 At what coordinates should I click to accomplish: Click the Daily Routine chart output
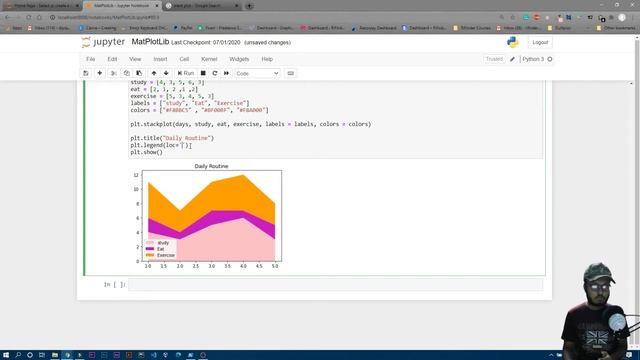[x=208, y=216]
